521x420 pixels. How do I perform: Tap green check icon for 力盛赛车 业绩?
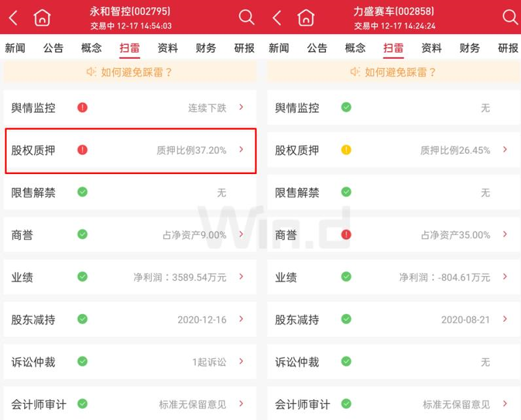[x=346, y=277]
